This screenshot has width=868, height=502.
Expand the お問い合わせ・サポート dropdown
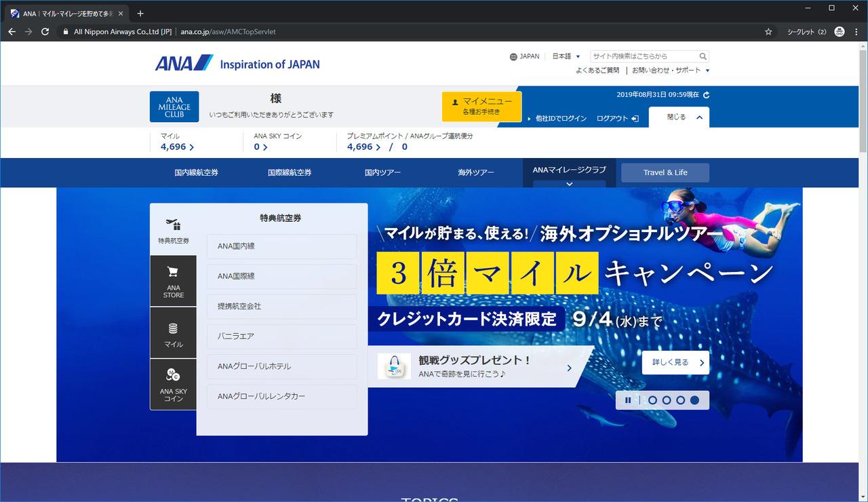point(671,70)
